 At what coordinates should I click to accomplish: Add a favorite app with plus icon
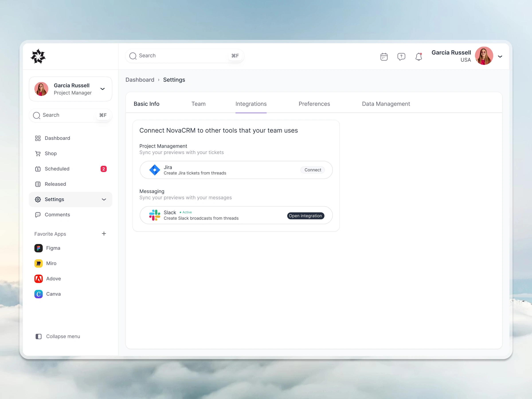pos(104,234)
